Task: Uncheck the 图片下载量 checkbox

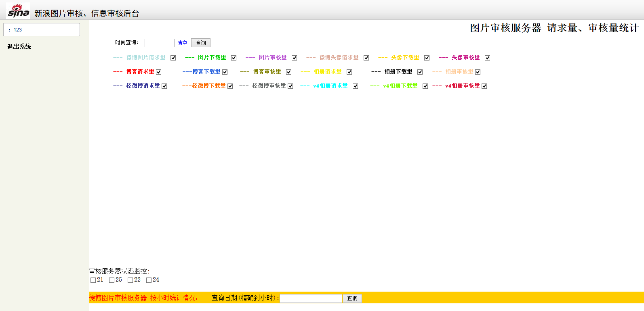Action: [234, 58]
